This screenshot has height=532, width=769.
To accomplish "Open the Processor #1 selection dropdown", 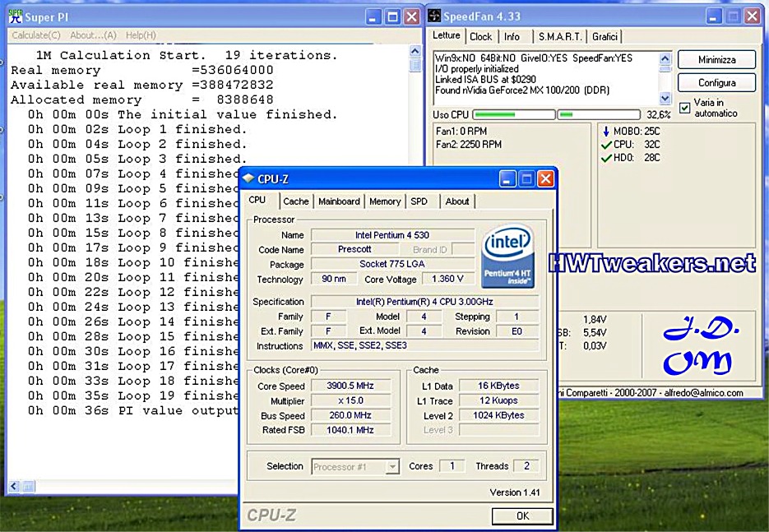I will click(392, 467).
